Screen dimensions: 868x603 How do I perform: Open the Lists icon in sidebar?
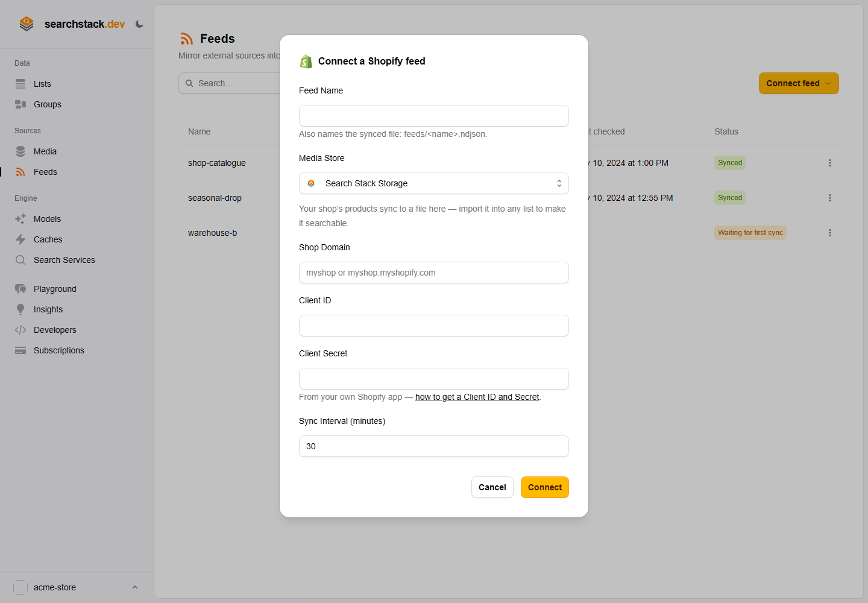(x=20, y=84)
